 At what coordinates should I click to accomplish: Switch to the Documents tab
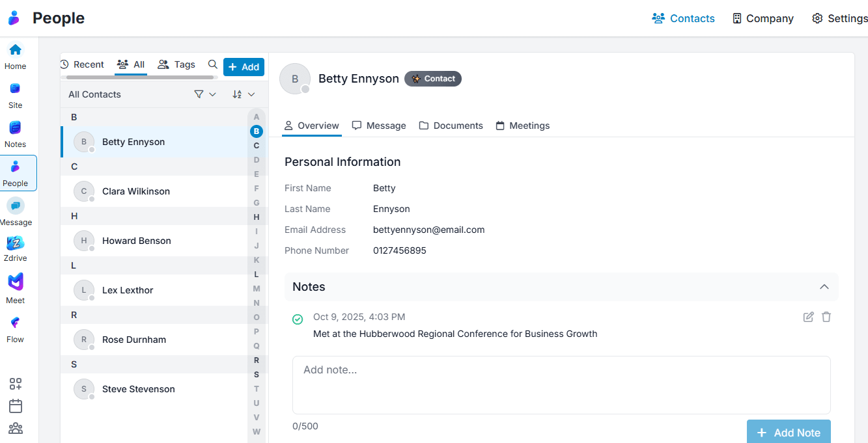point(451,126)
